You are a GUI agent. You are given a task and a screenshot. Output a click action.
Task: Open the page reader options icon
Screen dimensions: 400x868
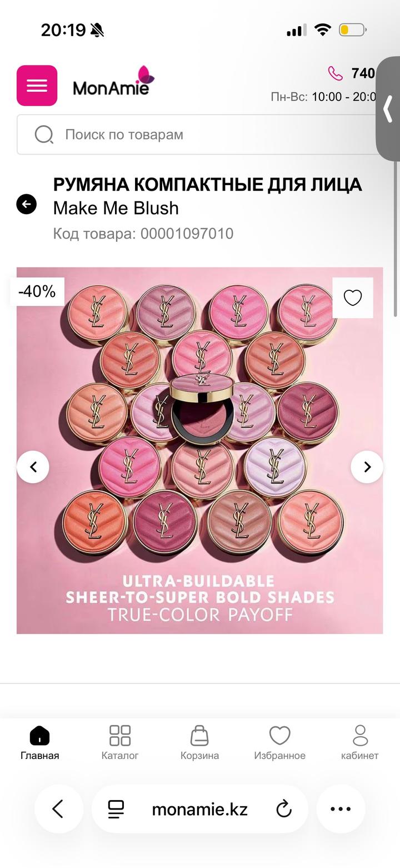pyautogui.click(x=116, y=809)
